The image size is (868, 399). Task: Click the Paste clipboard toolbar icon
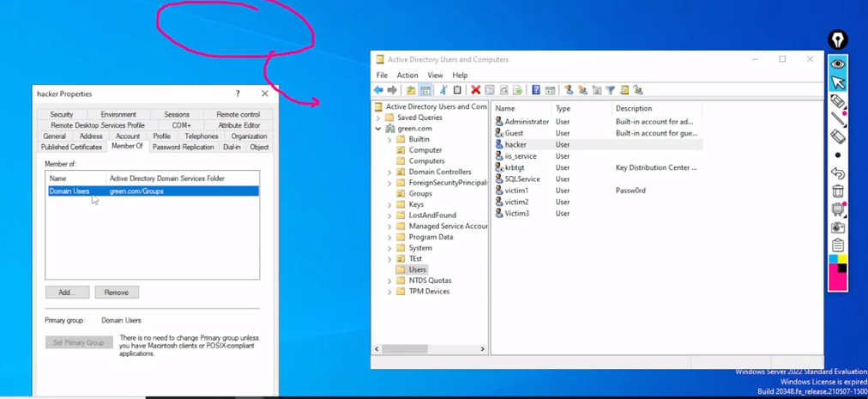point(457,90)
